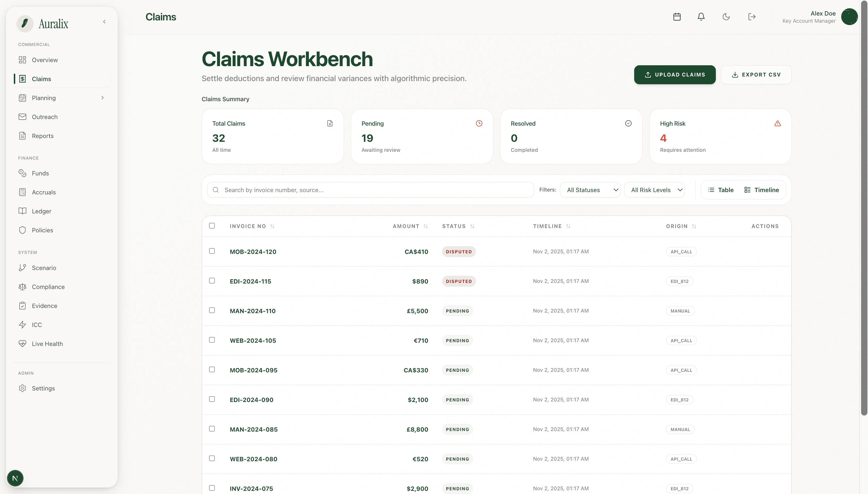Screen dimensions: 868x494
Task: Sort the table by AMOUNT column
Action: coord(410,226)
